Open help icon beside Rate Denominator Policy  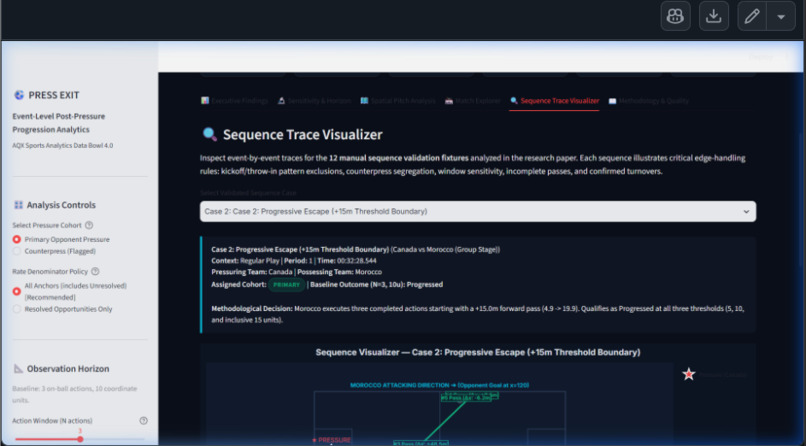(x=95, y=271)
